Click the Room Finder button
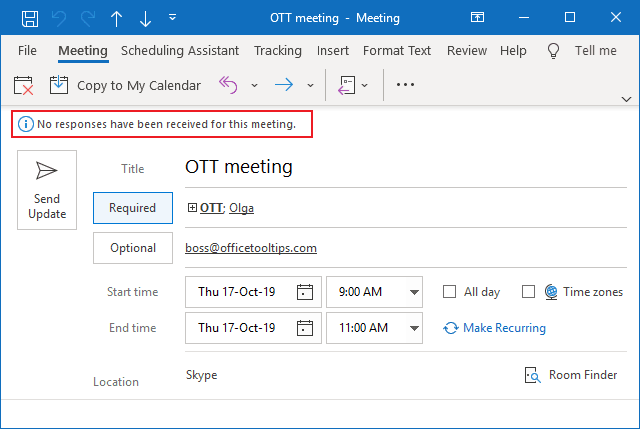The width and height of the screenshot is (640, 429). point(571,375)
